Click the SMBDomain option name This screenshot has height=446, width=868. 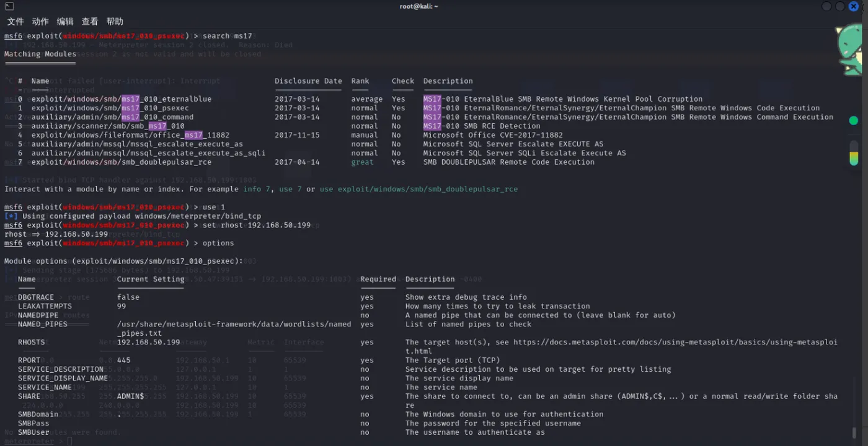(38, 414)
